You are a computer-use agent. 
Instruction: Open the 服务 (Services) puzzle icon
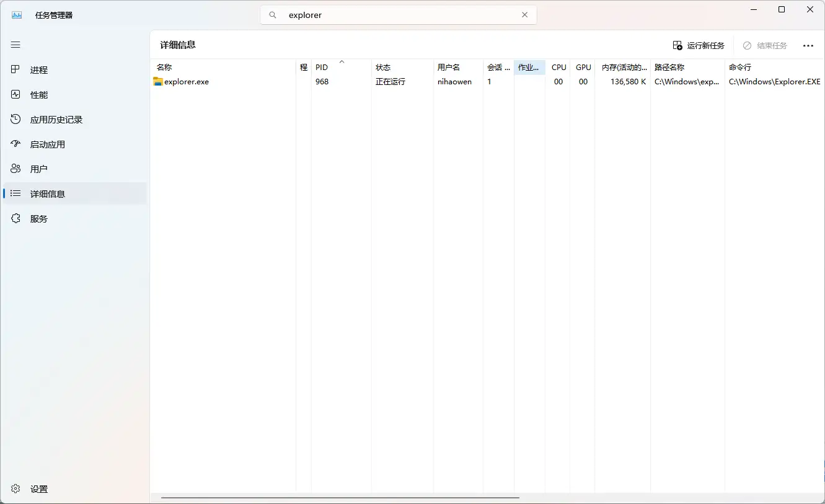[x=15, y=219]
